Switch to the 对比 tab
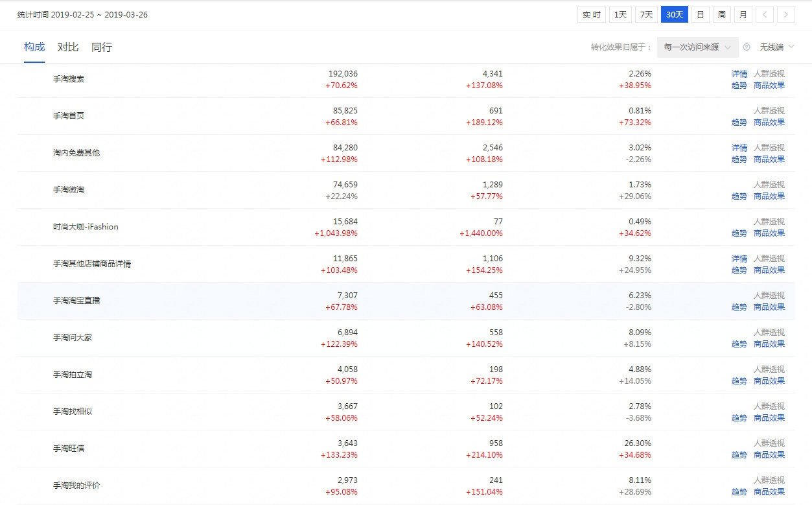Viewport: 812px width, 505px height. click(68, 47)
